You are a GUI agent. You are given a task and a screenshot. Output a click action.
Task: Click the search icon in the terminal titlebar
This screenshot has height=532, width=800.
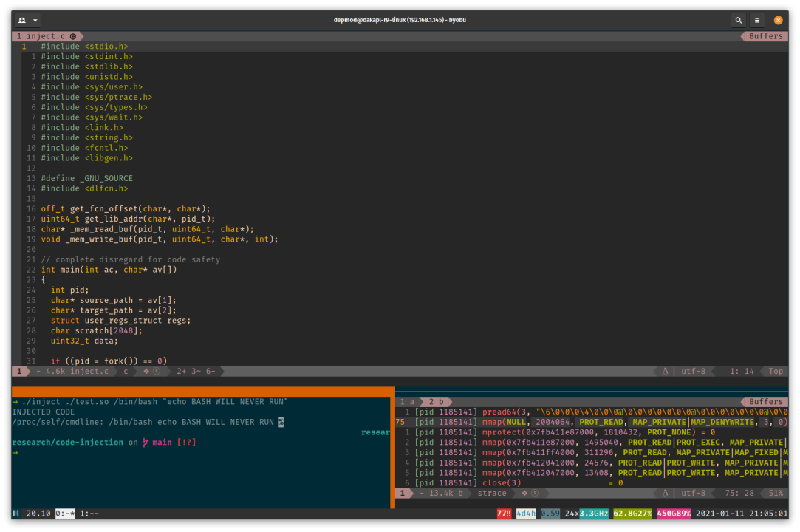(739, 20)
